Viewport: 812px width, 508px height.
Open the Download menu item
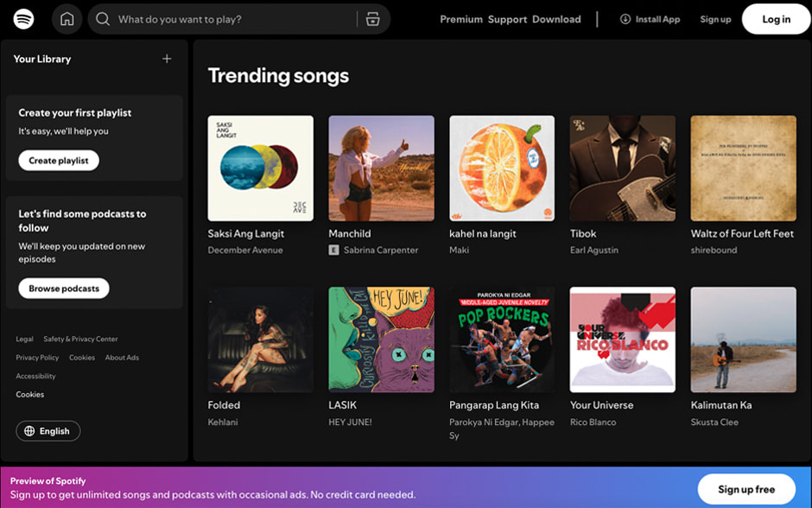556,19
